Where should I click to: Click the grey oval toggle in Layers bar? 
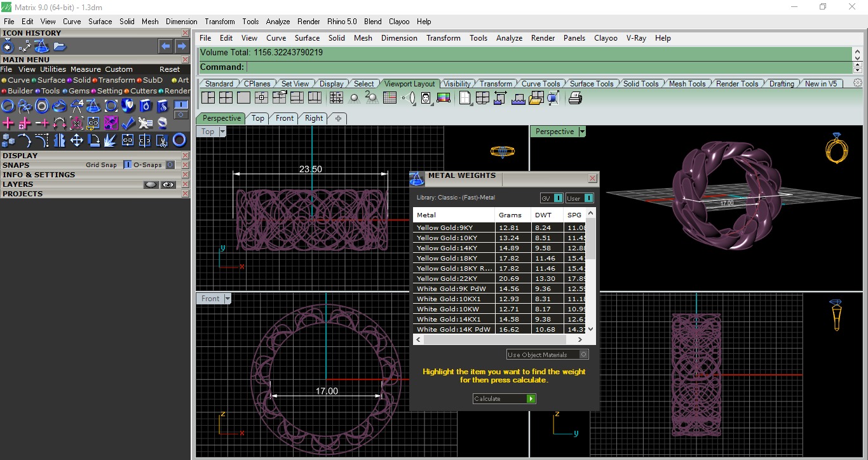[x=151, y=184]
